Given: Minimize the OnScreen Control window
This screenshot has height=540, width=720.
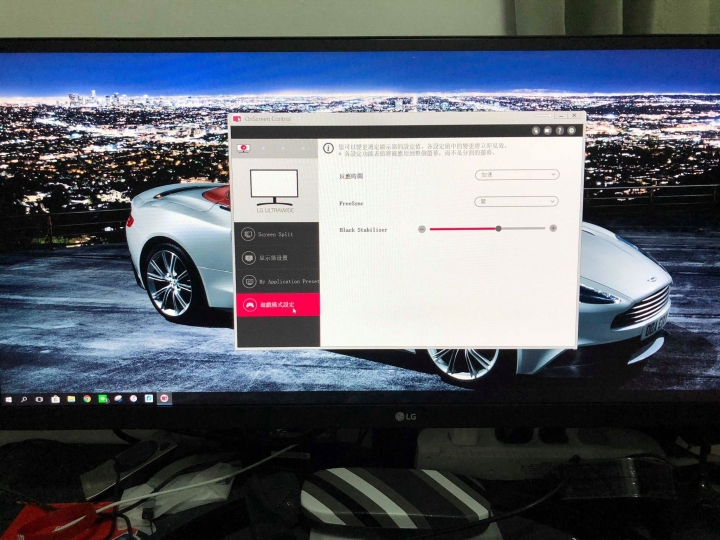Looking at the screenshot, I should 561,117.
